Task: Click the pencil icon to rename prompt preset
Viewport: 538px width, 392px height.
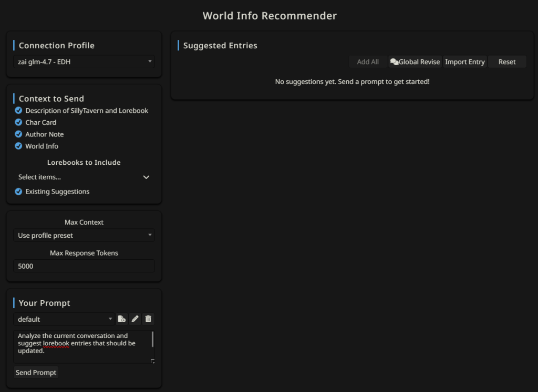Action: [135, 319]
